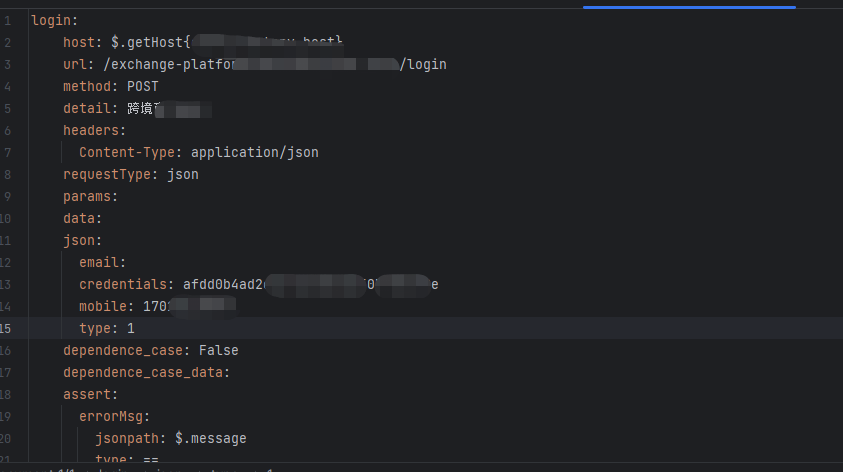Click the 'params:' key
Viewport: 843px width, 472px height.
90,196
